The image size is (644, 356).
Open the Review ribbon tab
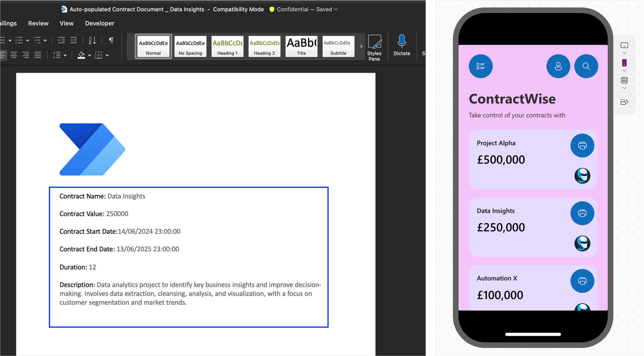(38, 23)
